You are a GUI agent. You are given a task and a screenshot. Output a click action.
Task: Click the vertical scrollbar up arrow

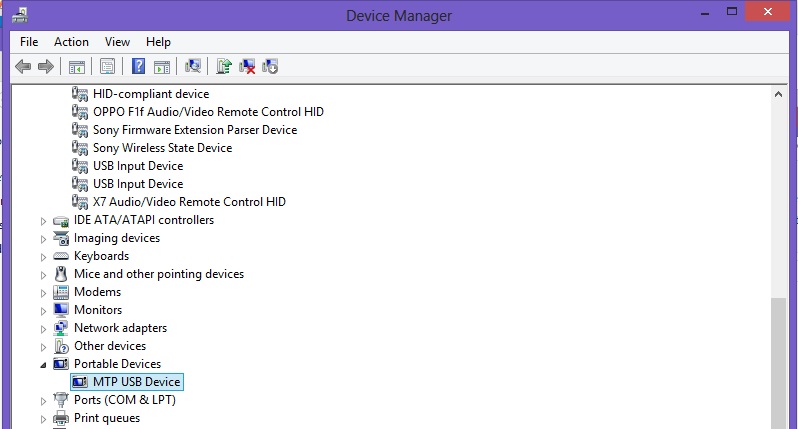pyautogui.click(x=778, y=94)
